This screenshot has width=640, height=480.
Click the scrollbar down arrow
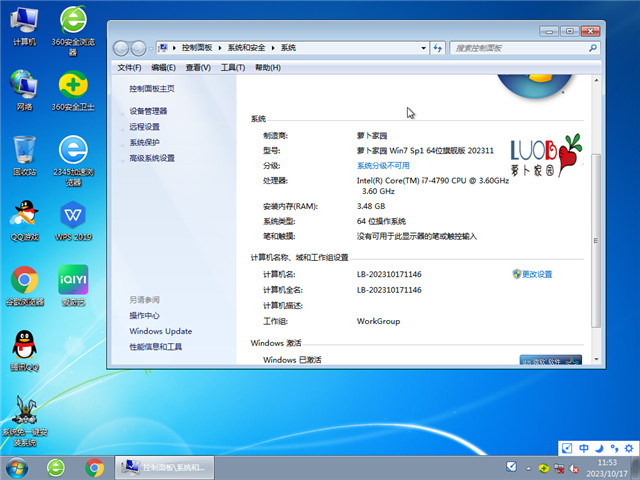tap(596, 360)
